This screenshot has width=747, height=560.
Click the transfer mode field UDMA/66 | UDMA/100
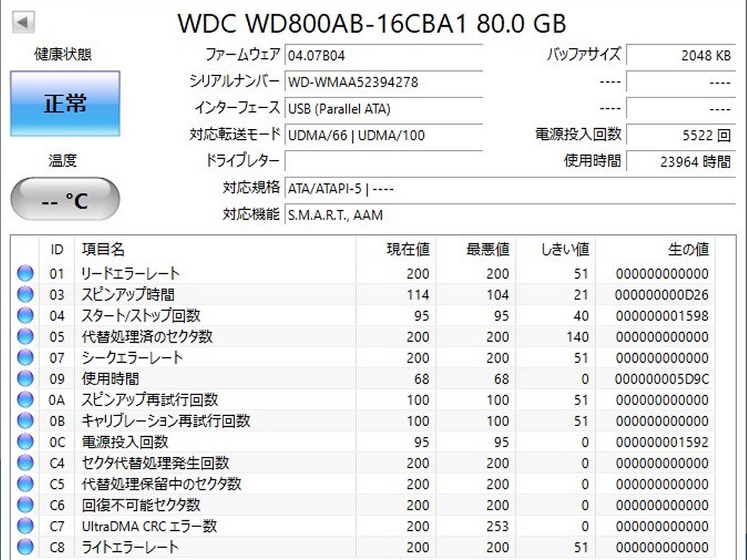click(x=383, y=134)
